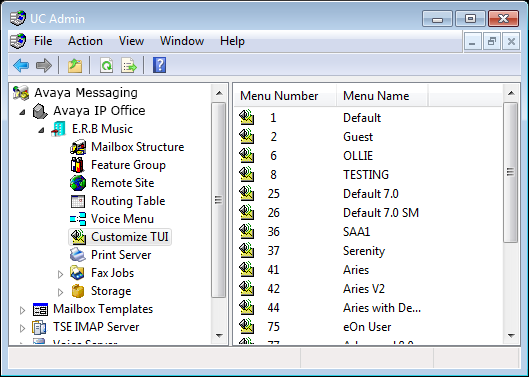Click the list pane vertical scrollbar thumb
The width and height of the screenshot is (529, 377).
pos(511,172)
